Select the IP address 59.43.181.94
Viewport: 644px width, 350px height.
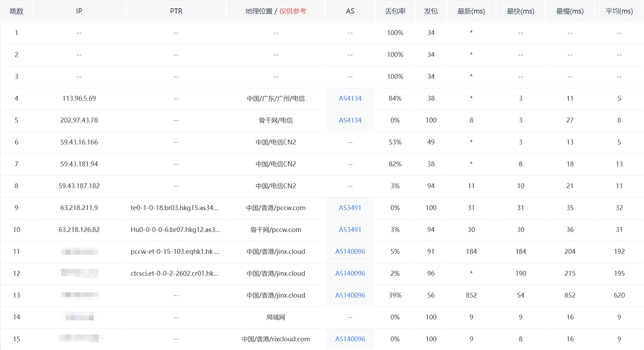[x=79, y=164]
